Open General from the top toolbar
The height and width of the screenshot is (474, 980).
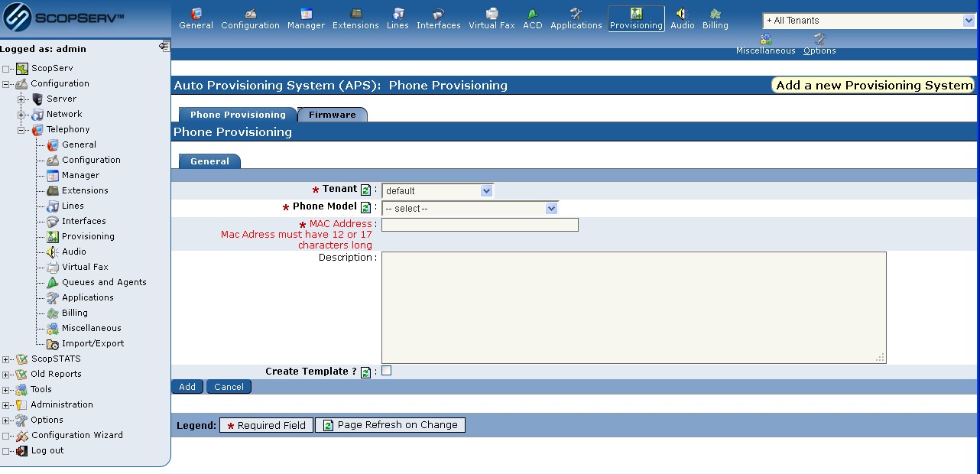click(196, 19)
